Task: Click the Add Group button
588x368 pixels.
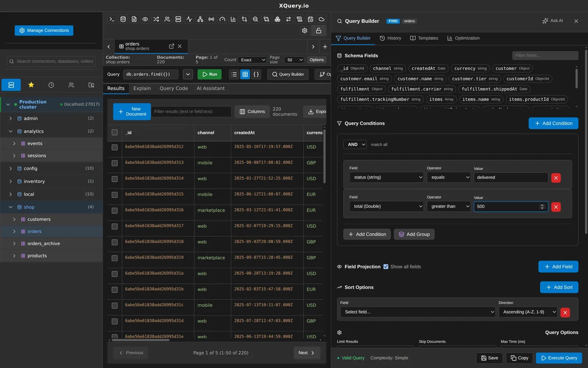Action: click(x=414, y=234)
